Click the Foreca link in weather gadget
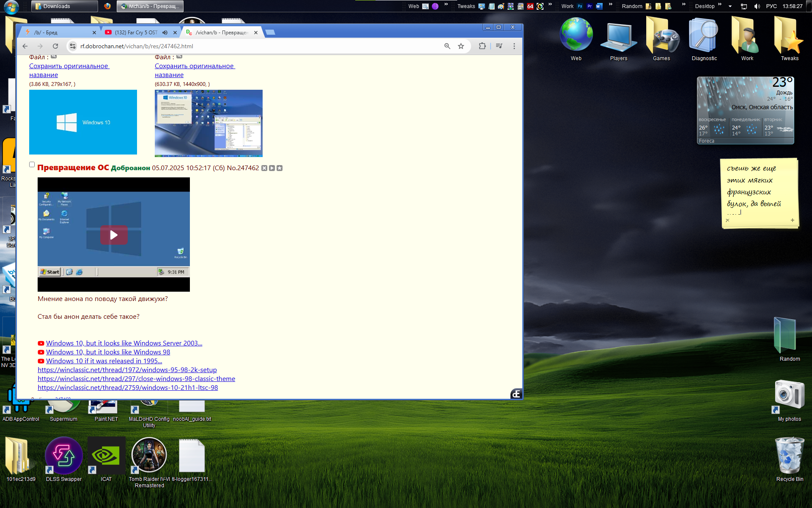The width and height of the screenshot is (812, 508). pos(706,141)
